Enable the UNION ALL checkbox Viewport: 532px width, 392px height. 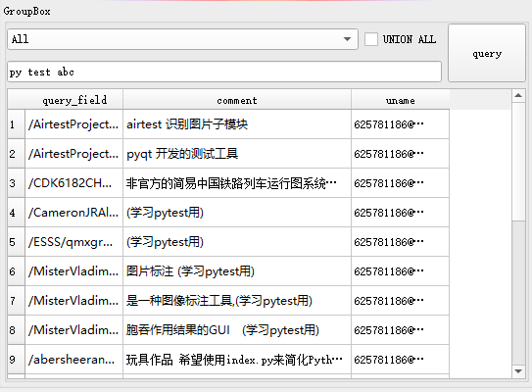[371, 39]
